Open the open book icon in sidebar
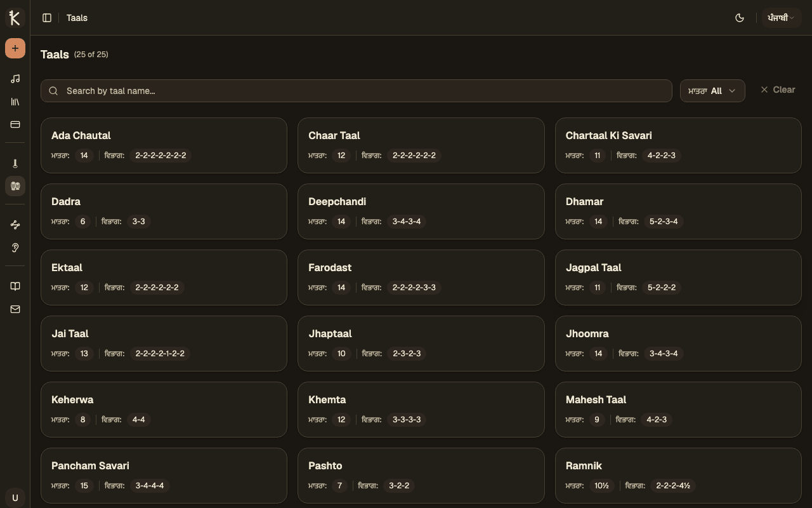Image resolution: width=812 pixels, height=508 pixels. click(x=15, y=286)
